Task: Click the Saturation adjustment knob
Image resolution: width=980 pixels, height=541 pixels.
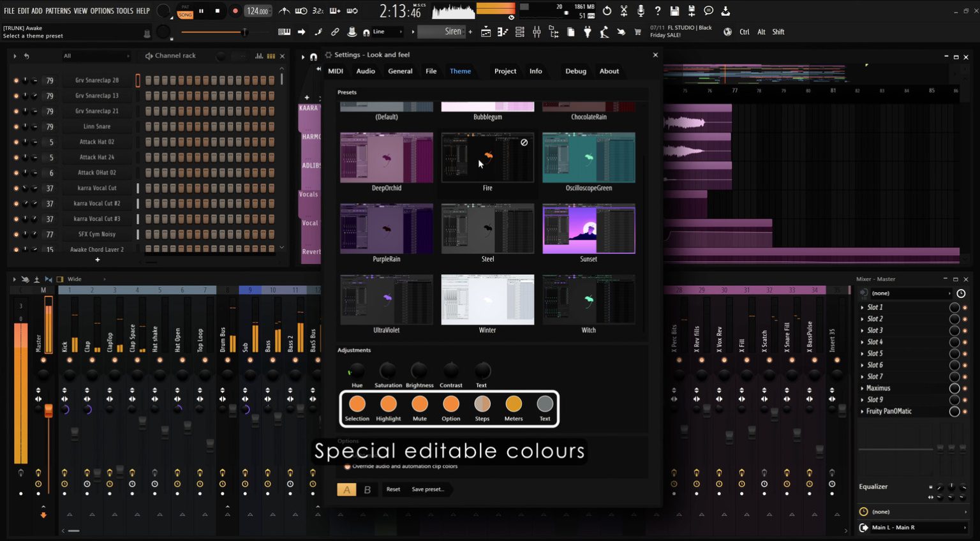Action: pyautogui.click(x=388, y=371)
